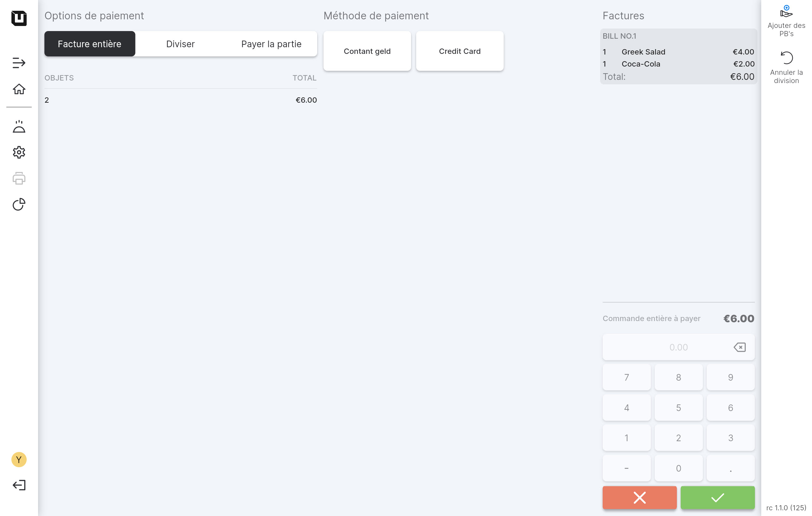Select the Facture entière tab
This screenshot has width=812, height=516.
tap(90, 44)
